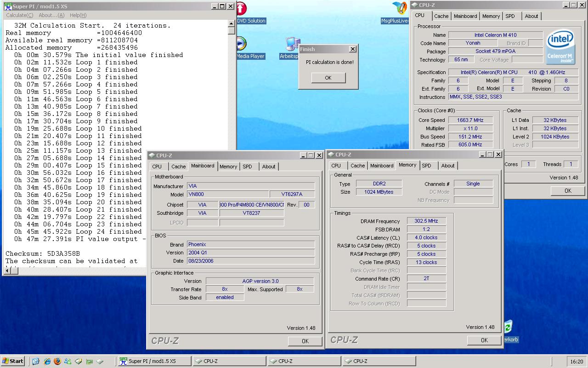Click the Command Rate value 2T
This screenshot has height=368, width=588.
[x=426, y=279]
